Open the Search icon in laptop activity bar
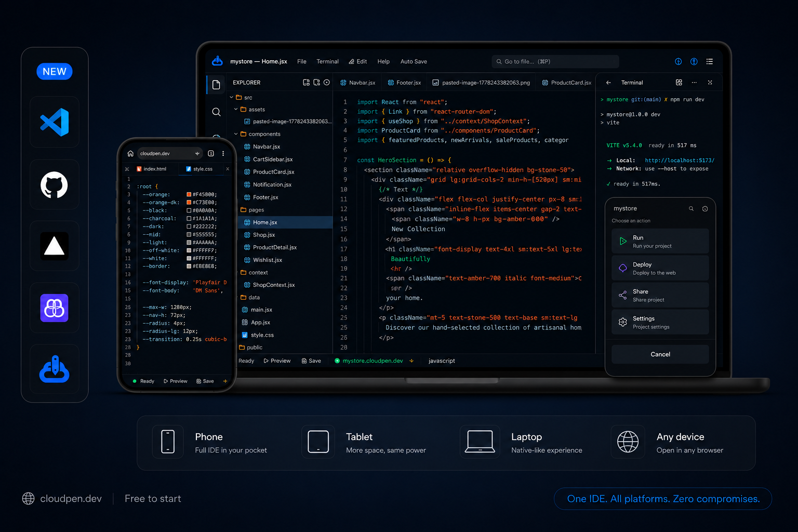 [x=217, y=112]
